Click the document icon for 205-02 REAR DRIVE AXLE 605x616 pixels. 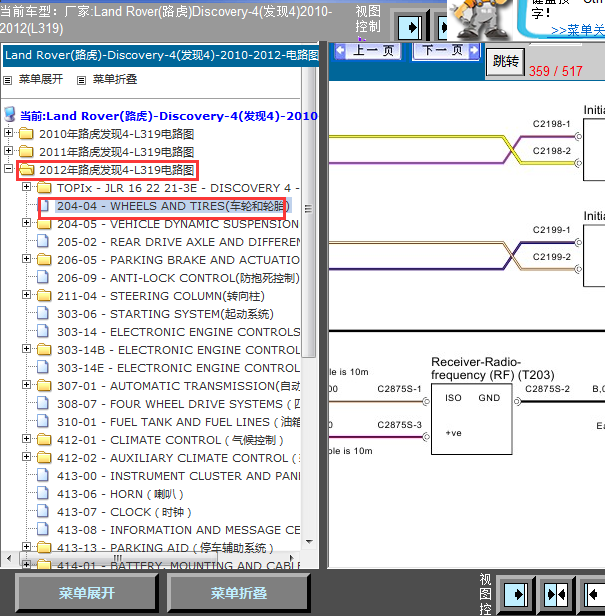point(43,241)
